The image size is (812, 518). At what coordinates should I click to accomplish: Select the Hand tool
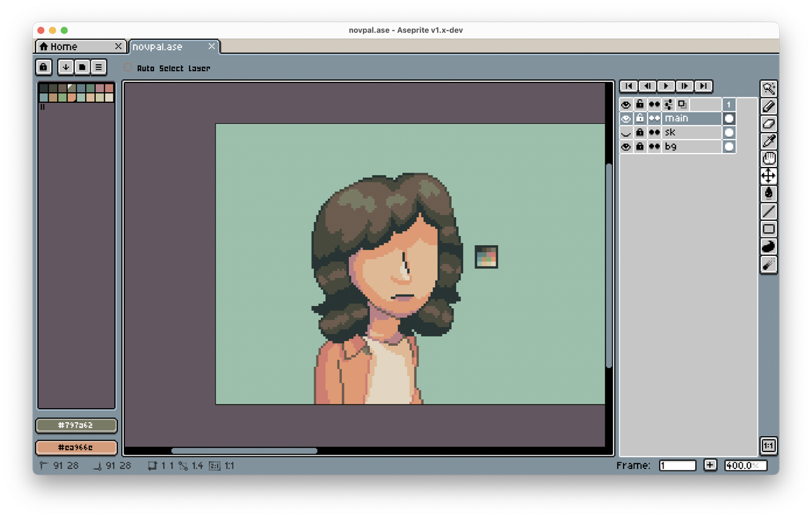[x=769, y=159]
